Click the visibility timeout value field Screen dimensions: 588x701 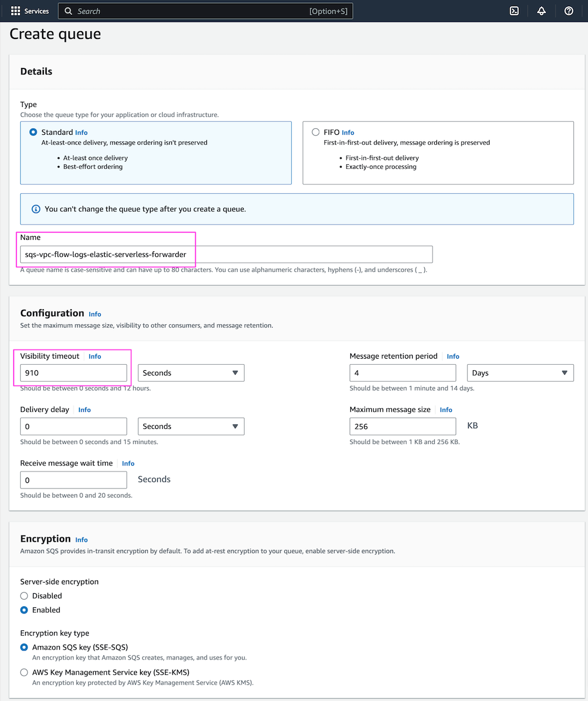click(x=73, y=372)
